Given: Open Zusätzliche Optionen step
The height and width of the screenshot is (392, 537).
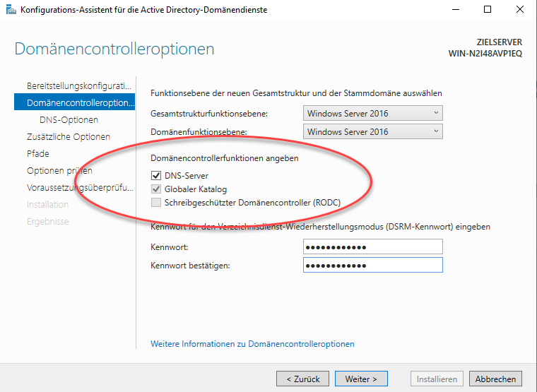Looking at the screenshot, I should point(68,136).
